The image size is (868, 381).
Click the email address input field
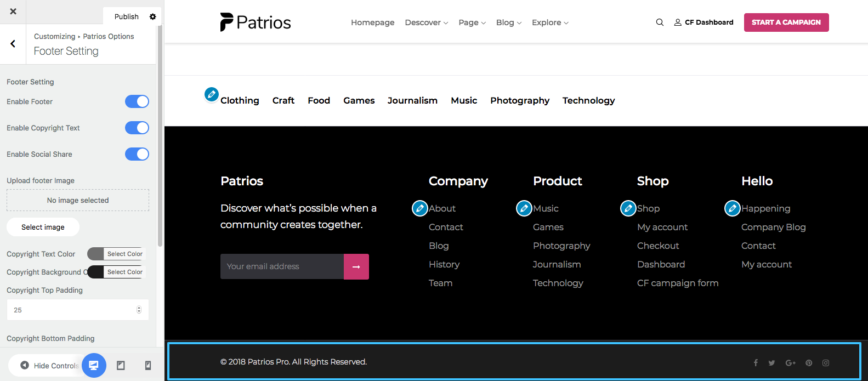point(282,266)
